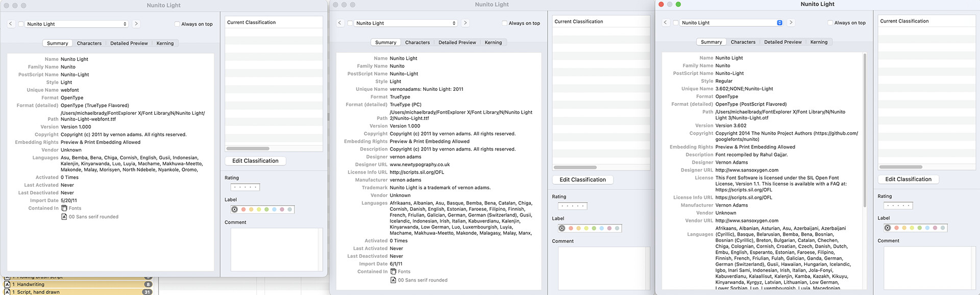Click Edit Classification in the middle window
Image resolution: width=980 pixels, height=295 pixels.
coord(582,180)
